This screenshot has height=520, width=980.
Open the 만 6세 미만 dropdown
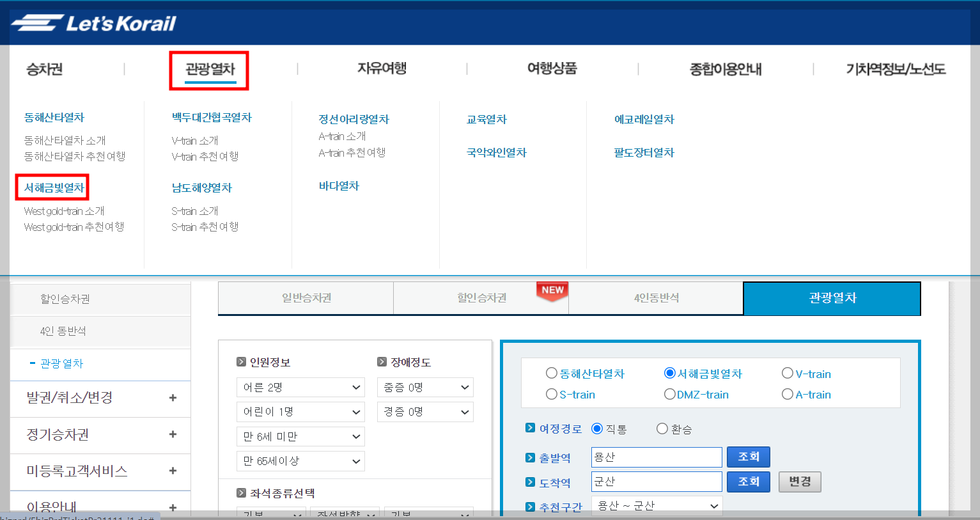(300, 437)
